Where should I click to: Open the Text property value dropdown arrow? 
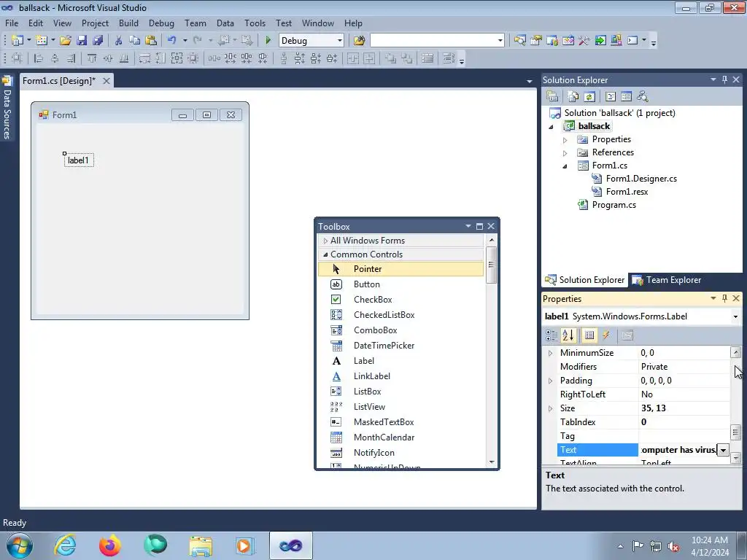pos(723,450)
